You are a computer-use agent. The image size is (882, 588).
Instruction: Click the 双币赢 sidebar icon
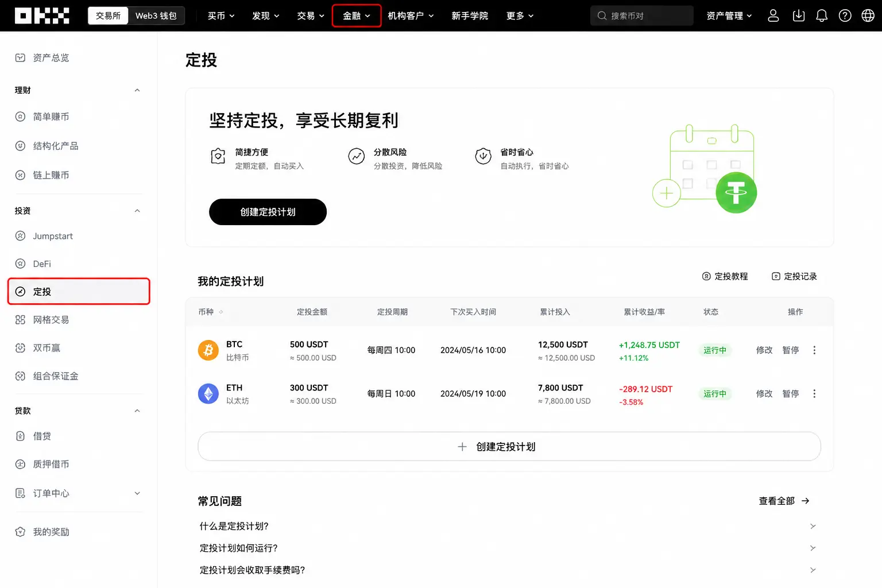[x=20, y=348]
